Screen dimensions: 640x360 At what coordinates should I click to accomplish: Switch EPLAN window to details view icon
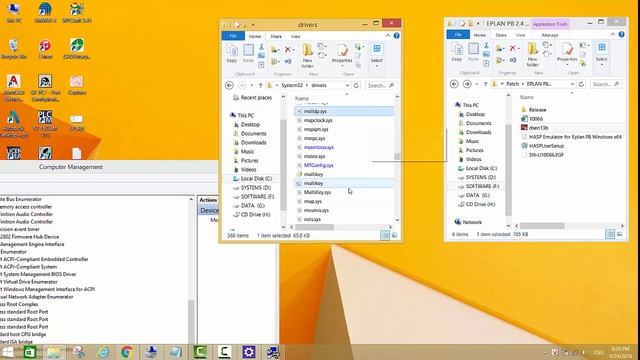point(610,234)
